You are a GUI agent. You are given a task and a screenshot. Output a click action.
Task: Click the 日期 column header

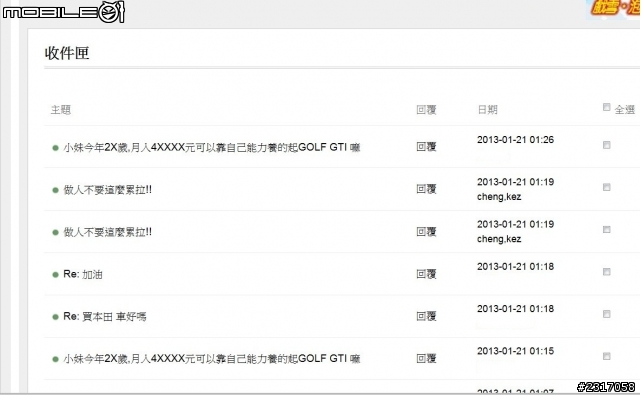point(487,110)
